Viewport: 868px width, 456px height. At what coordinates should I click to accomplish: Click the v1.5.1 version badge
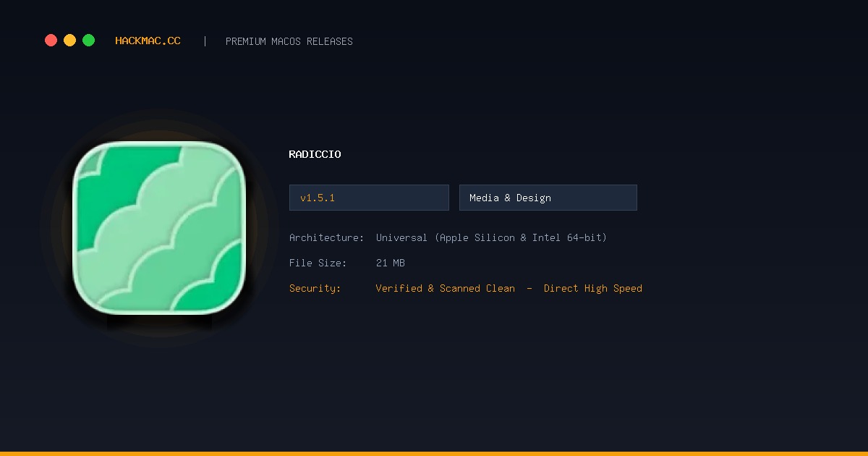click(x=369, y=198)
